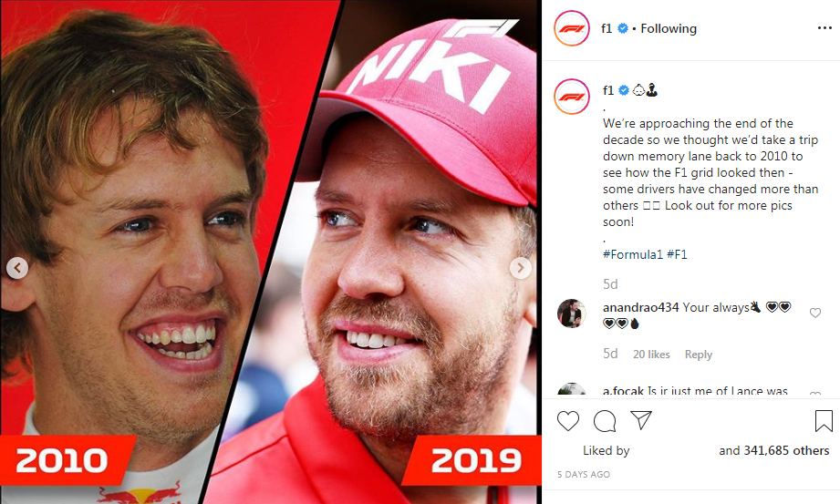Open the f1 profile picture in header
The image size is (840, 504).
[x=572, y=28]
